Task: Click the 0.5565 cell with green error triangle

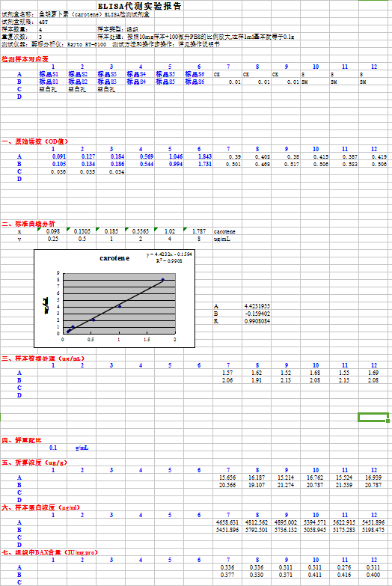Action: coord(141,231)
